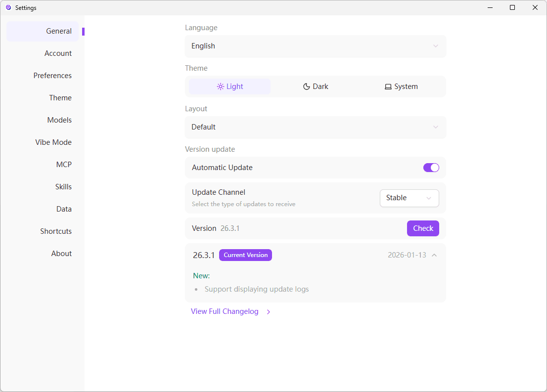Open the About page
547x392 pixels.
[x=61, y=253]
